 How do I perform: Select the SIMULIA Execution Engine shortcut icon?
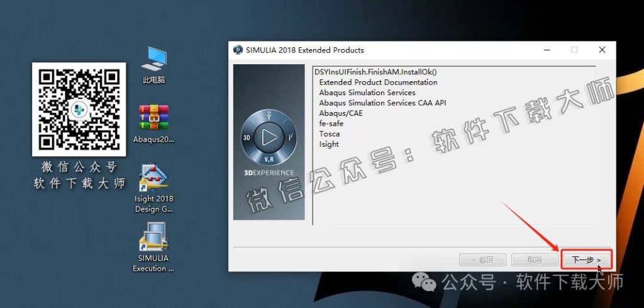click(153, 248)
